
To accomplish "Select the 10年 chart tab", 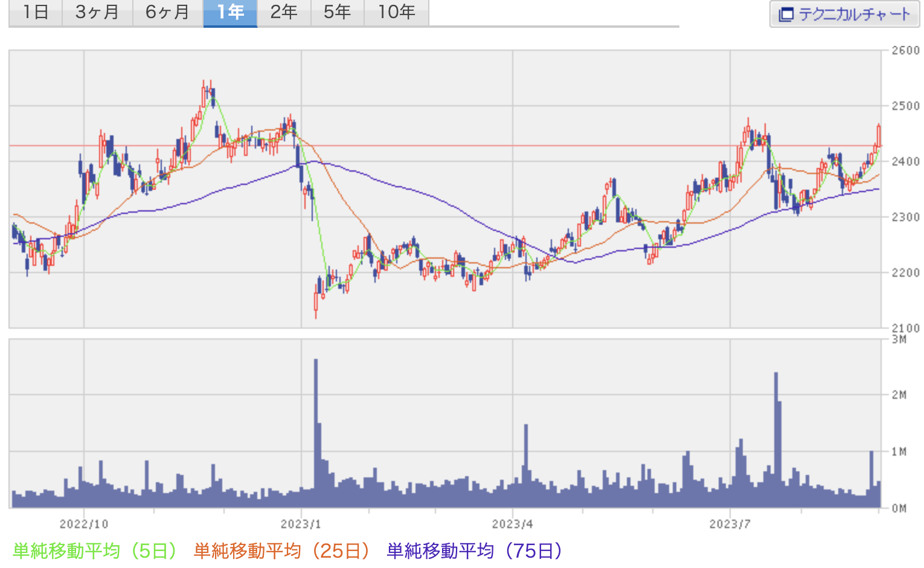I will tap(396, 13).
